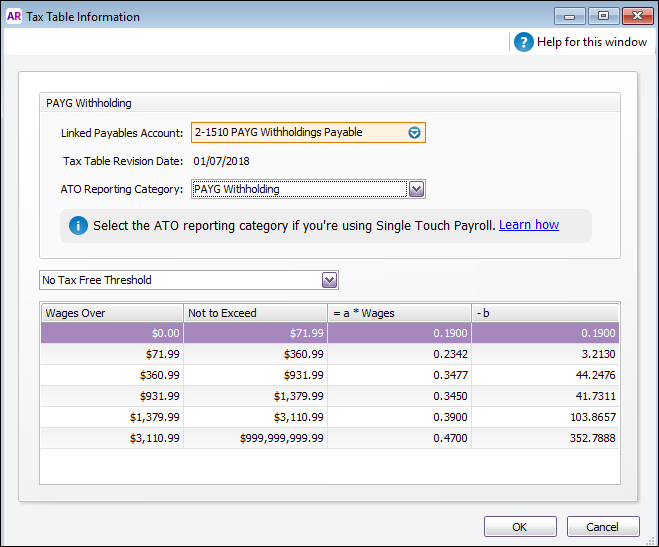Open Linked Payables Account dropdown arrow

tap(415, 132)
